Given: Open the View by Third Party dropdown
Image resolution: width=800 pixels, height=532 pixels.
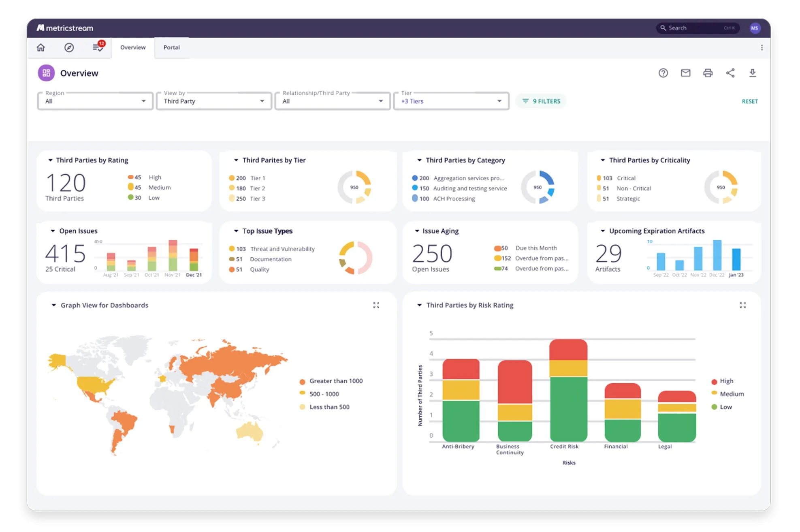Looking at the screenshot, I should (x=214, y=101).
